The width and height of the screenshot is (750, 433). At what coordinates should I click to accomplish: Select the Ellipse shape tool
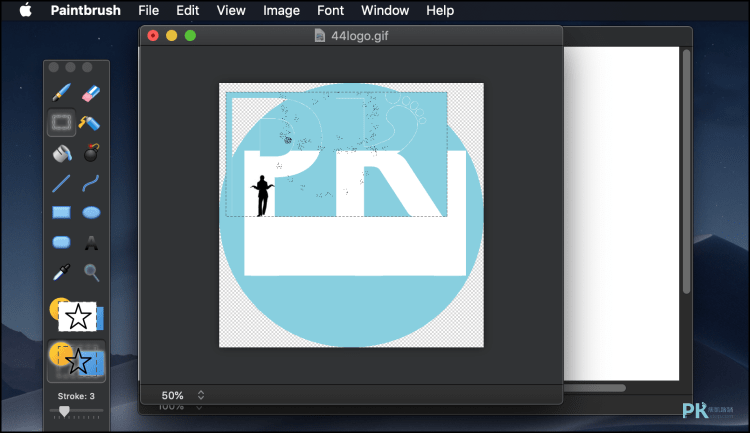(x=91, y=212)
